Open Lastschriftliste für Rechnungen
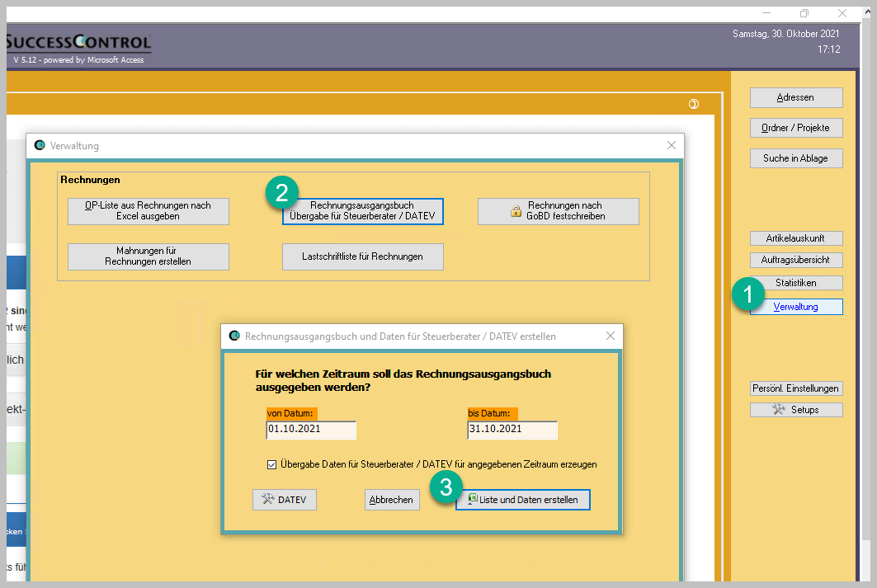The width and height of the screenshot is (877, 588). click(362, 256)
